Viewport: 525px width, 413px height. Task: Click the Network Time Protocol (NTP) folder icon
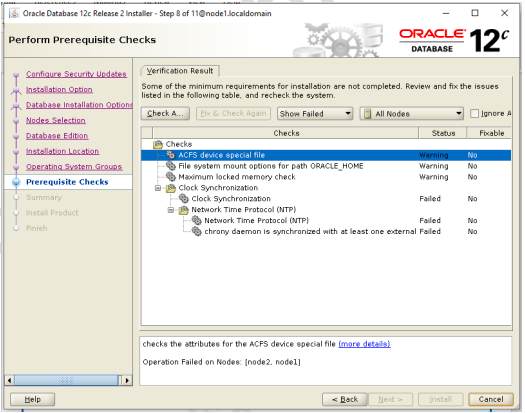(183, 210)
